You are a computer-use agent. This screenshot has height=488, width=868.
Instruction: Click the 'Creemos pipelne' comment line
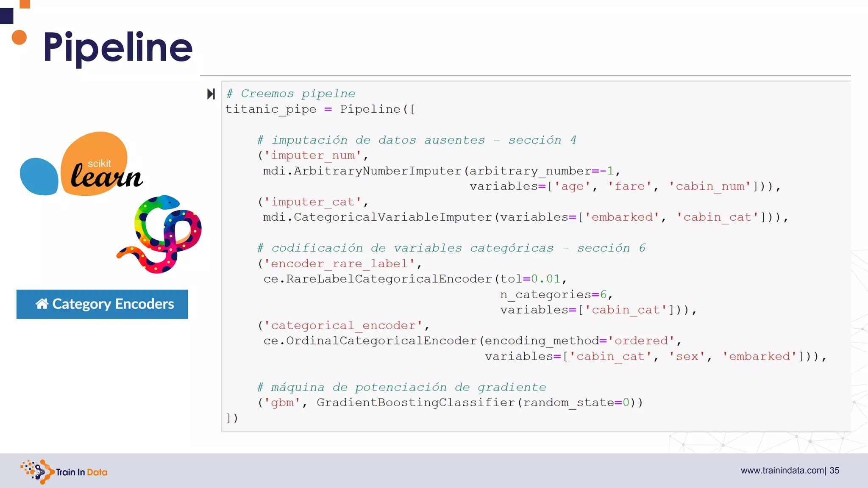291,94
